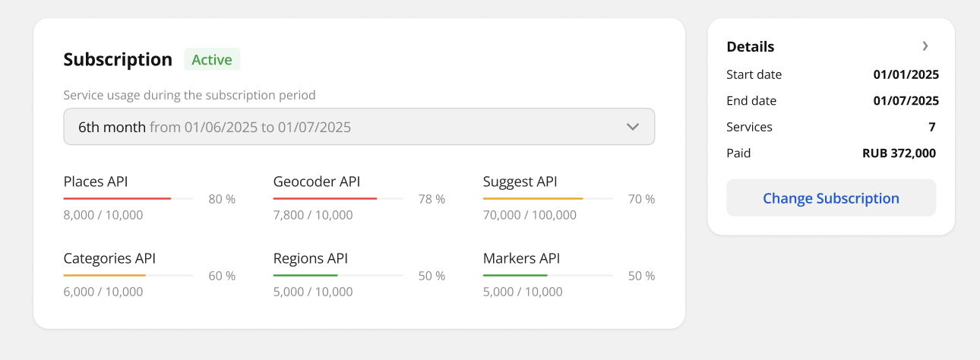Select the Categories API label
980x360 pixels.
tap(109, 258)
